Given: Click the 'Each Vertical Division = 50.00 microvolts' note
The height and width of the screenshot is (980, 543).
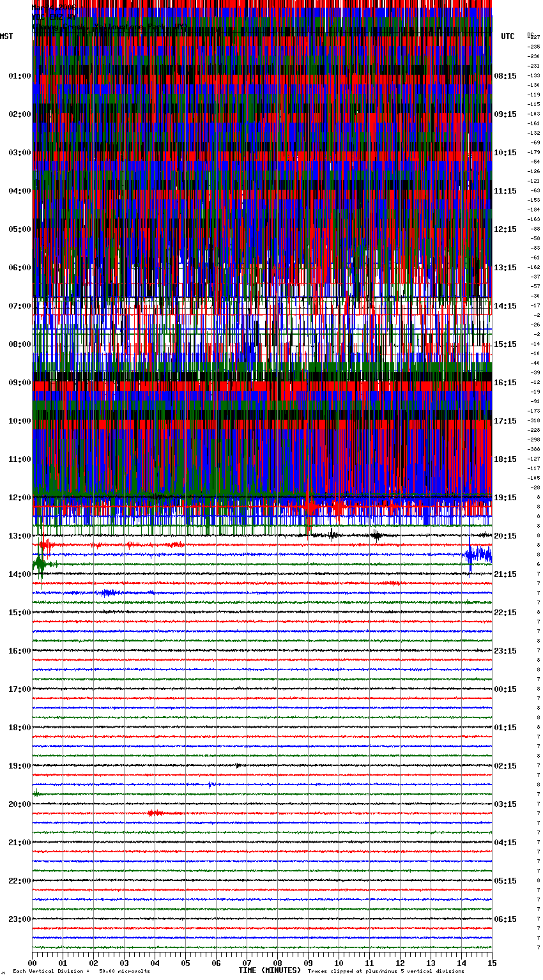Looking at the screenshot, I should pos(81,972).
